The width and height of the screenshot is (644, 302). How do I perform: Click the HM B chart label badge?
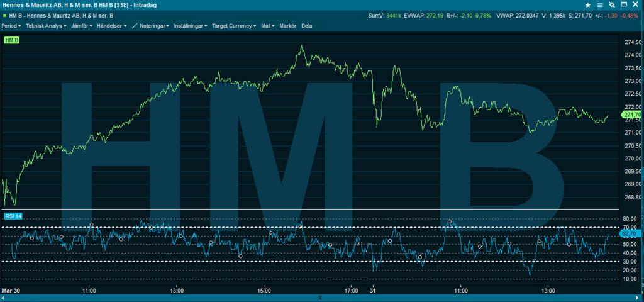point(13,40)
